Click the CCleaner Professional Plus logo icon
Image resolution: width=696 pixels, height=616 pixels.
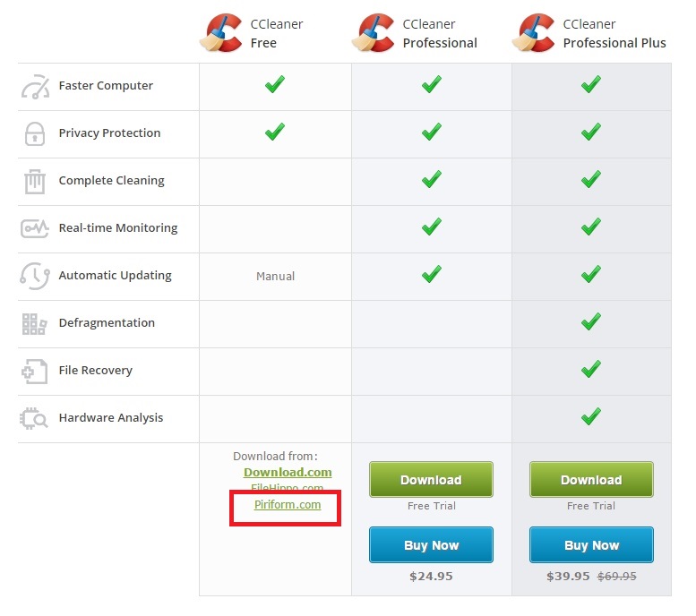tap(533, 33)
